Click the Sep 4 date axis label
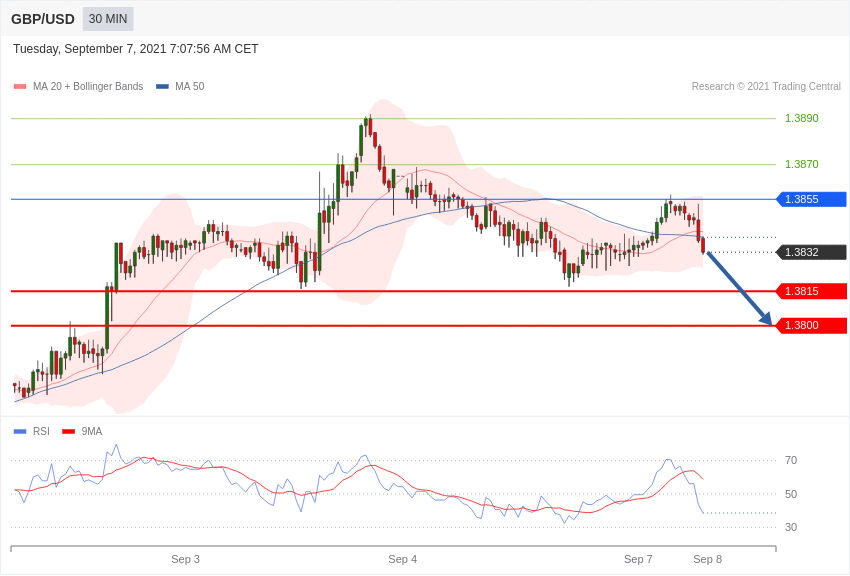850x576 pixels. point(403,559)
